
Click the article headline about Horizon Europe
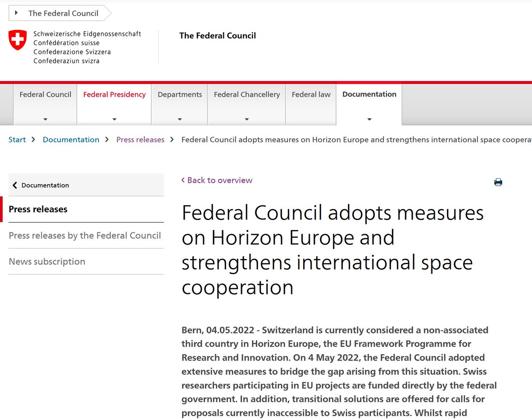(x=332, y=250)
